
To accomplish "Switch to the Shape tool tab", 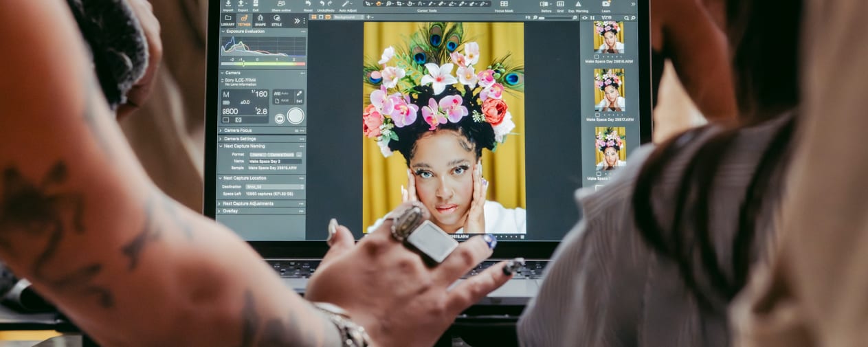I will tap(260, 20).
